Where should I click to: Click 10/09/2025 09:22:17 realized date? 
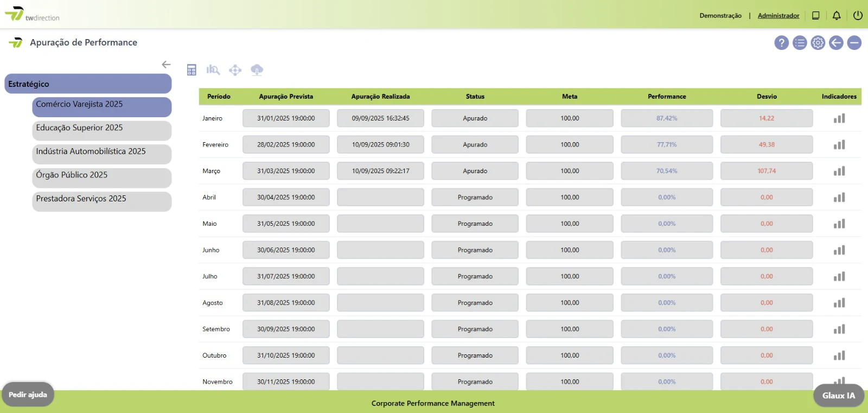380,171
